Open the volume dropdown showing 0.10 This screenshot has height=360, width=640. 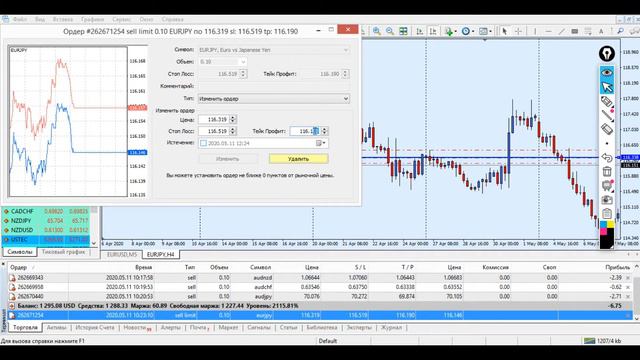click(223, 62)
